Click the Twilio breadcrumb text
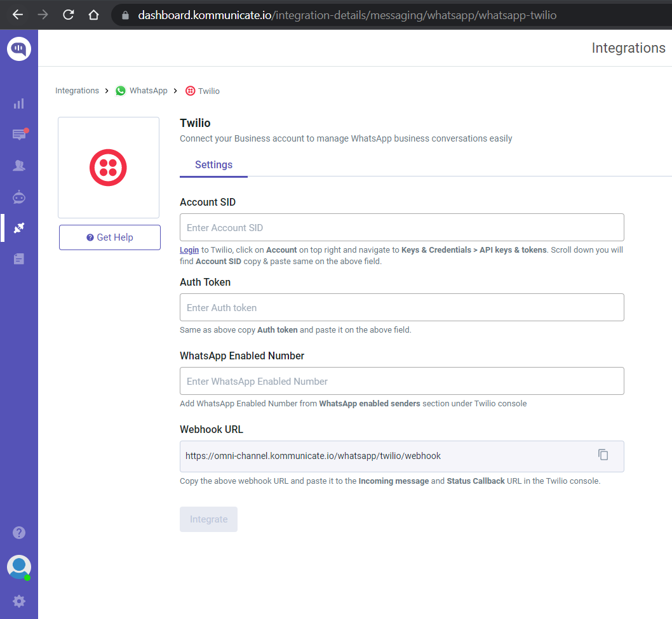Screen dimensions: 672x619 209,91
